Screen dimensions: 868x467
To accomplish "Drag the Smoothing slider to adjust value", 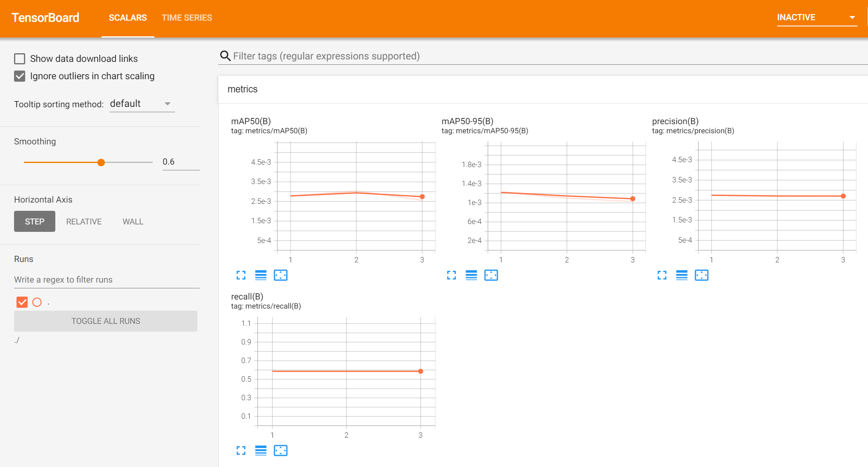I will tap(101, 162).
